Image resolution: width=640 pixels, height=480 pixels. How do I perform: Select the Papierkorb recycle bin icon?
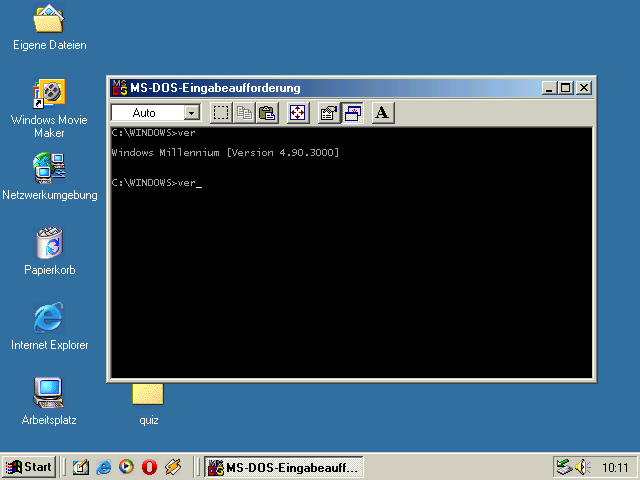click(49, 252)
